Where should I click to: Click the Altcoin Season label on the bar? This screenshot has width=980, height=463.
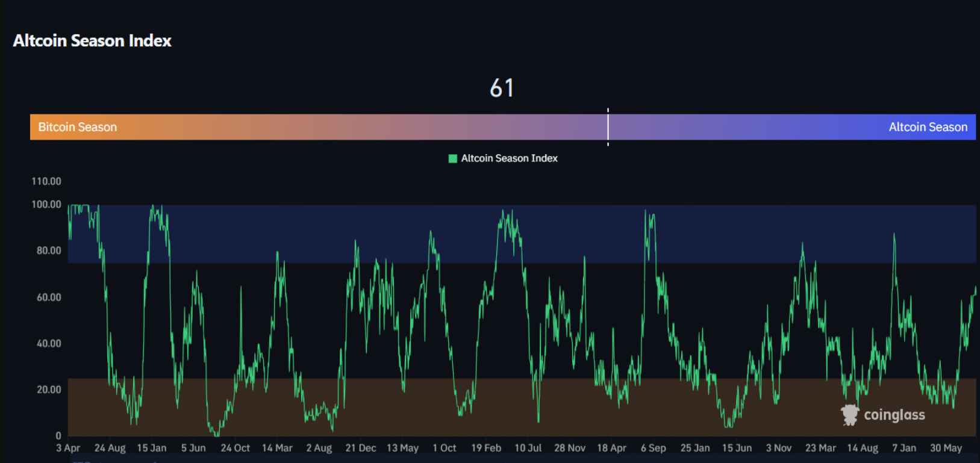point(928,127)
